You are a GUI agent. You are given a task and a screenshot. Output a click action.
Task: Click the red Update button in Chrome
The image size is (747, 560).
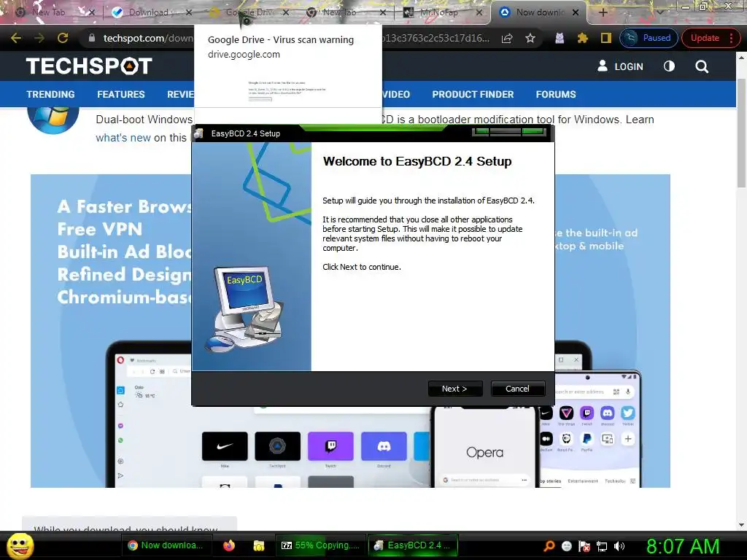705,38
